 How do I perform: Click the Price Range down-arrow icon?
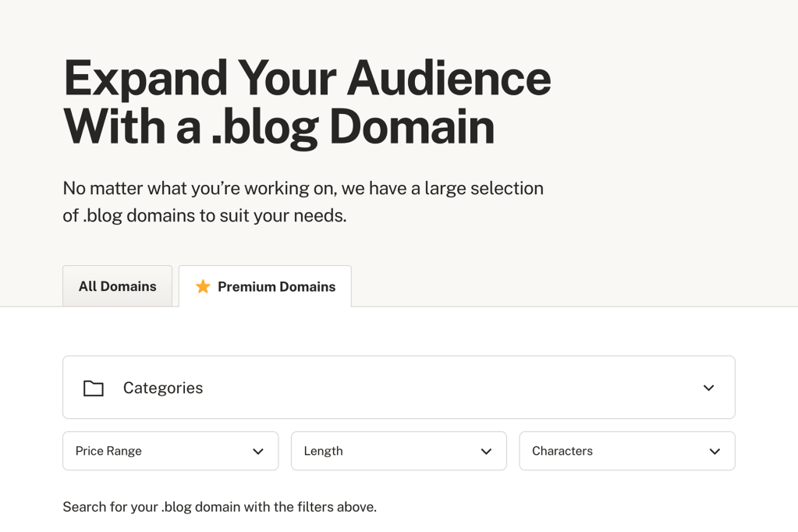click(x=258, y=452)
